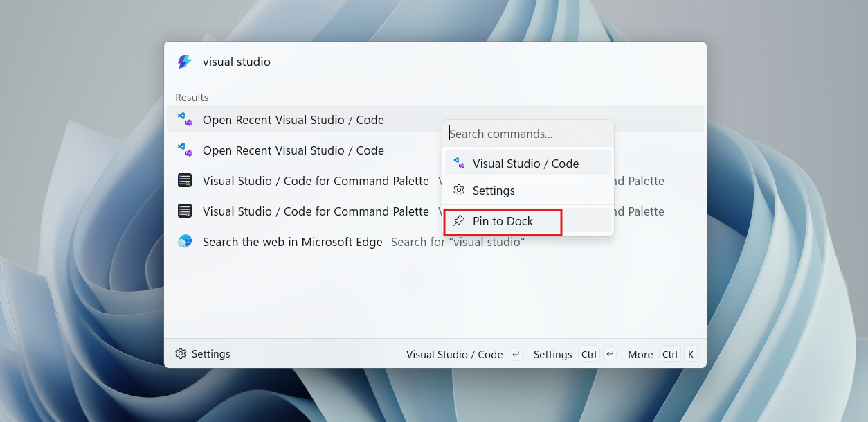The image size is (868, 422).
Task: Select Pin to Dock from the context menu
Action: point(503,220)
